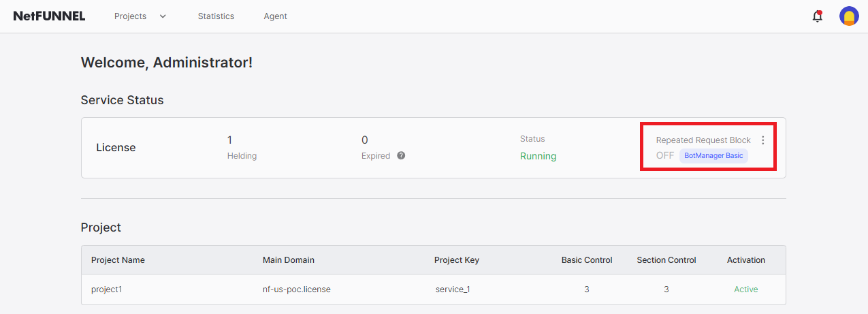Select project1 in the Project table
868x314 pixels.
pyautogui.click(x=107, y=289)
